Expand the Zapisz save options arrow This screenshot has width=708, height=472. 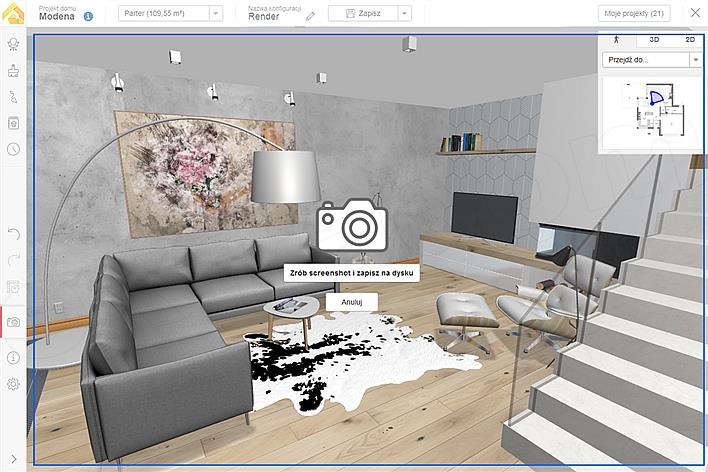pos(403,14)
